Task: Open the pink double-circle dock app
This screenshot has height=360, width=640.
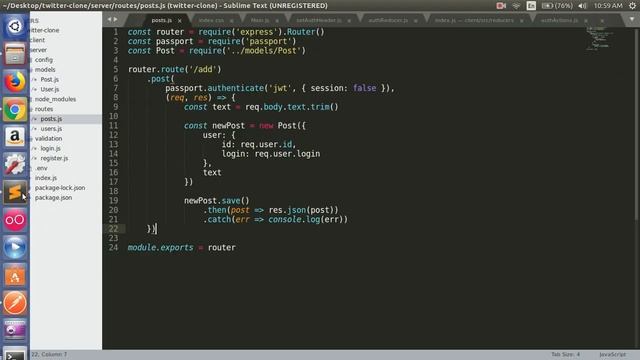Action: click(15, 220)
